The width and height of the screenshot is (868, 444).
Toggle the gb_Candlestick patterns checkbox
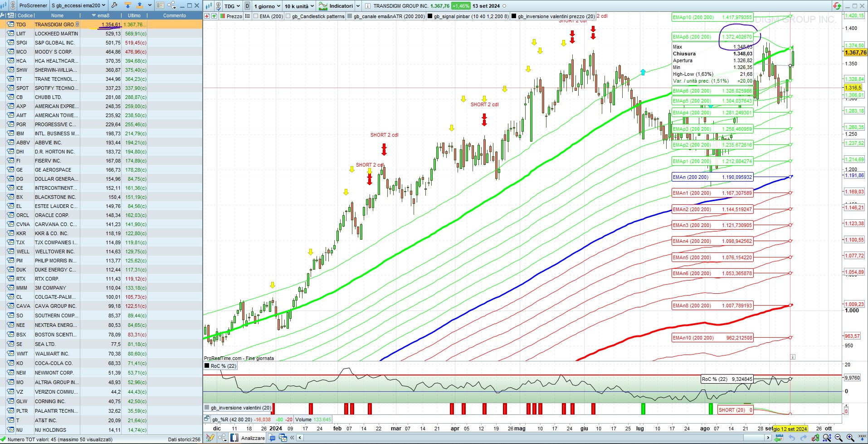[288, 16]
